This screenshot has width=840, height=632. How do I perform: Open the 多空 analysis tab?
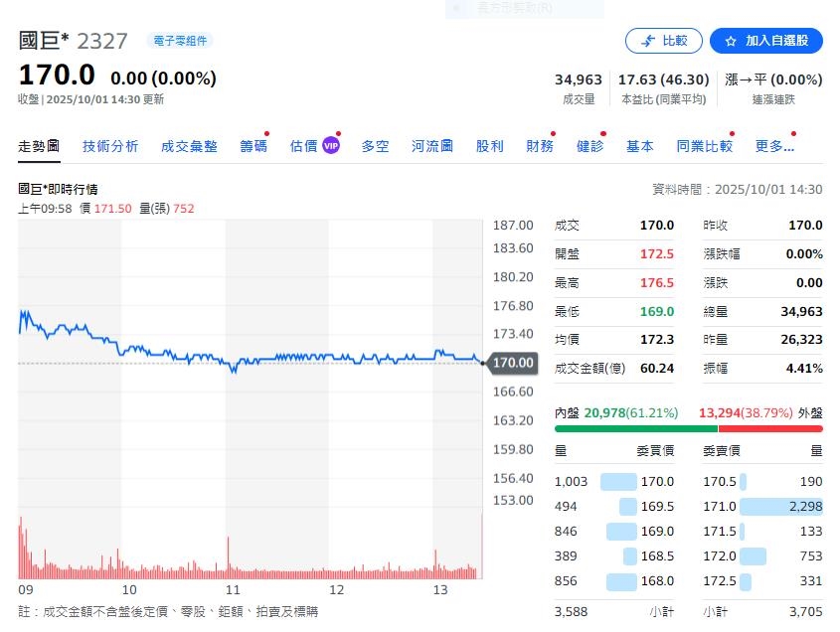tap(375, 145)
